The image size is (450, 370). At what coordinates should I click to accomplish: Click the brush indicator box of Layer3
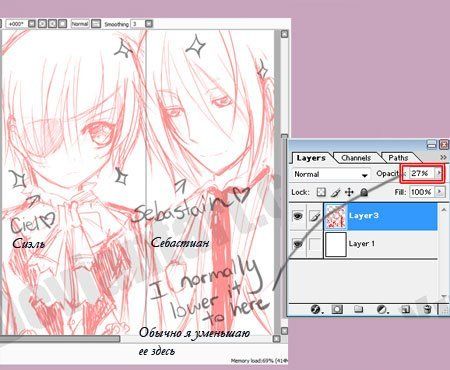point(315,217)
